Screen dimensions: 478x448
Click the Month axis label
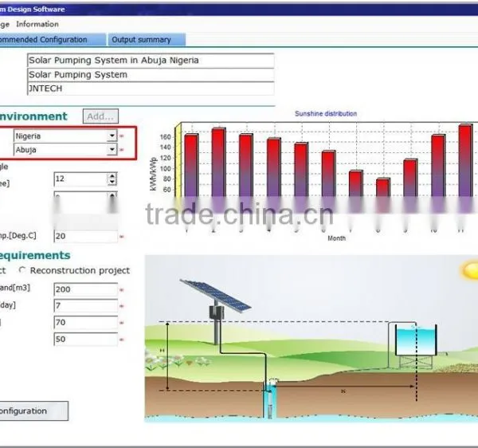(x=336, y=238)
